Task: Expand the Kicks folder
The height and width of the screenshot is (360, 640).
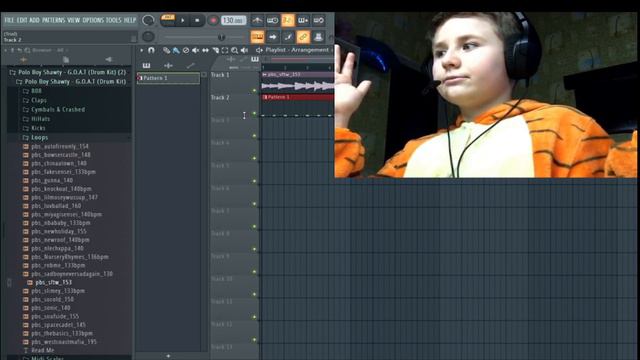Action: [x=34, y=128]
